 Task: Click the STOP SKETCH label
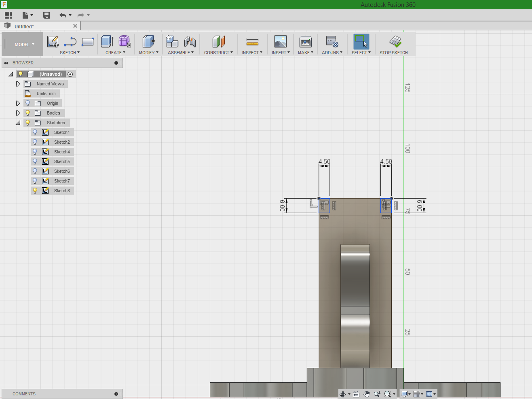pos(394,53)
